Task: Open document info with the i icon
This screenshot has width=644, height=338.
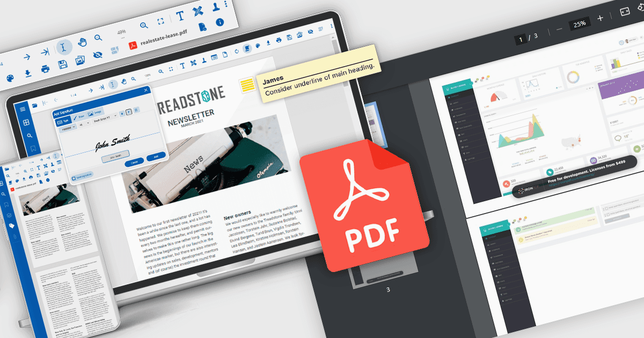Action: [x=219, y=22]
